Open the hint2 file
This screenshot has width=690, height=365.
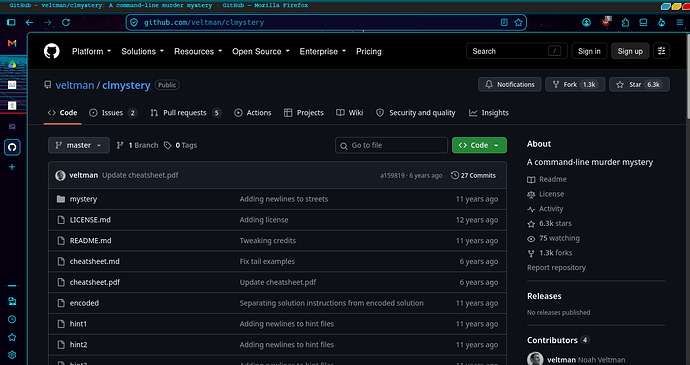coord(78,344)
